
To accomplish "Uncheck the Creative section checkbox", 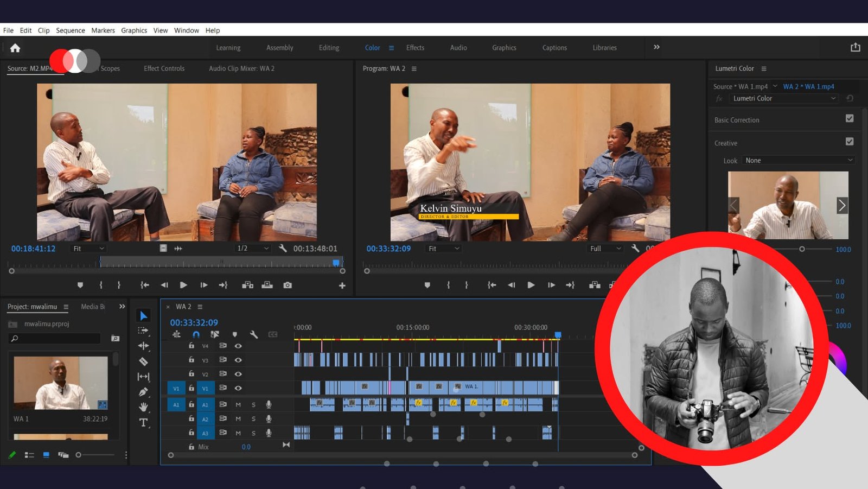I will [x=849, y=142].
